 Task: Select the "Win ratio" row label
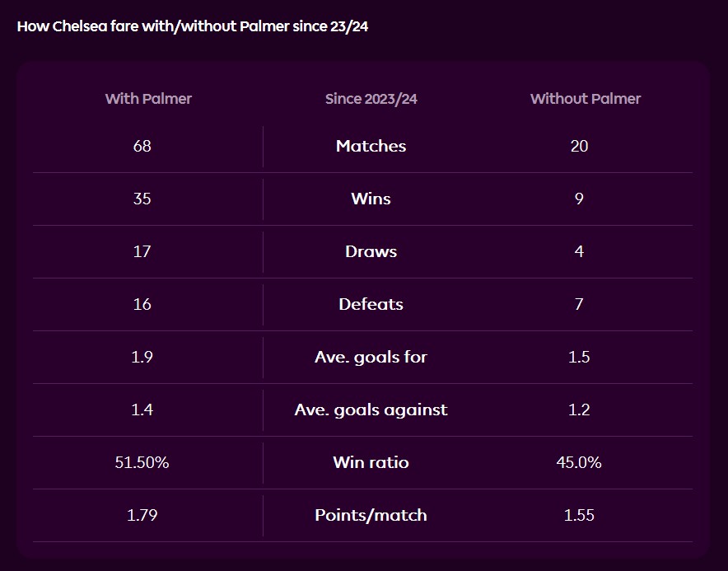(371, 462)
